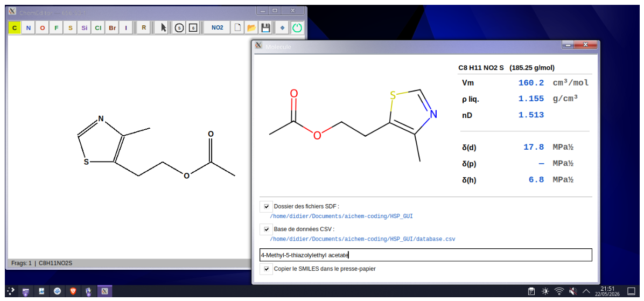644x301 pixels.
Task: Open the brightness tray icon
Action: click(x=545, y=291)
